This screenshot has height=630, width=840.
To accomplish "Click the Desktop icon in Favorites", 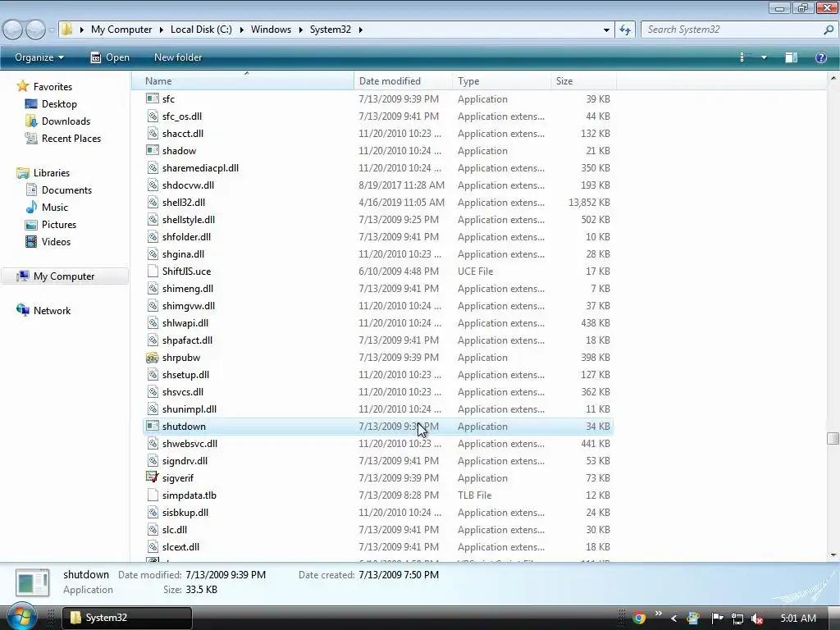I will pyautogui.click(x=31, y=104).
